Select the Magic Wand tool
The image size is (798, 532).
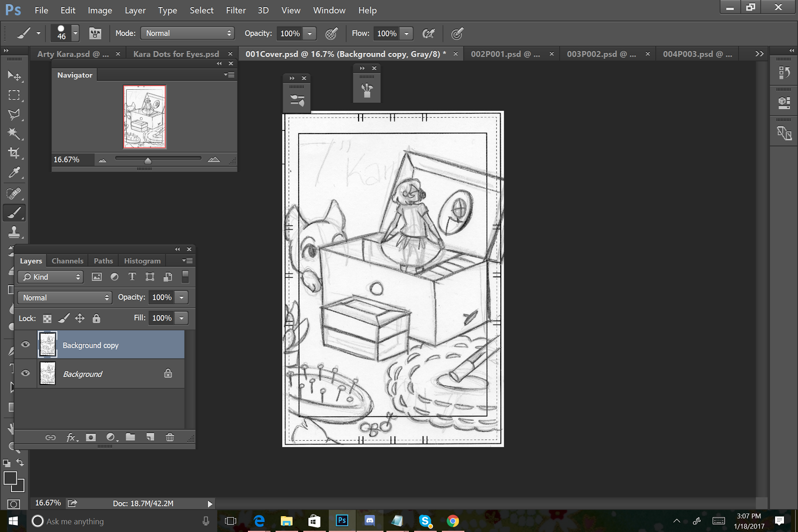[14, 133]
